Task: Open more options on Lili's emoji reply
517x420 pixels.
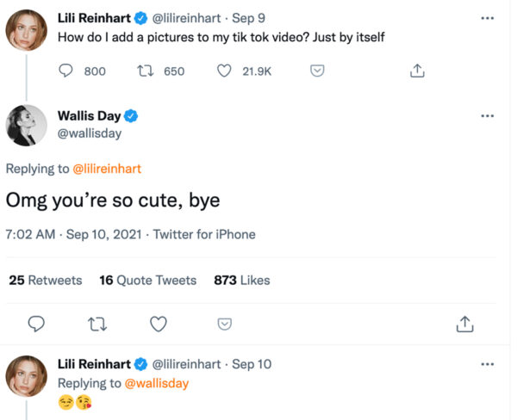Action: pyautogui.click(x=488, y=364)
